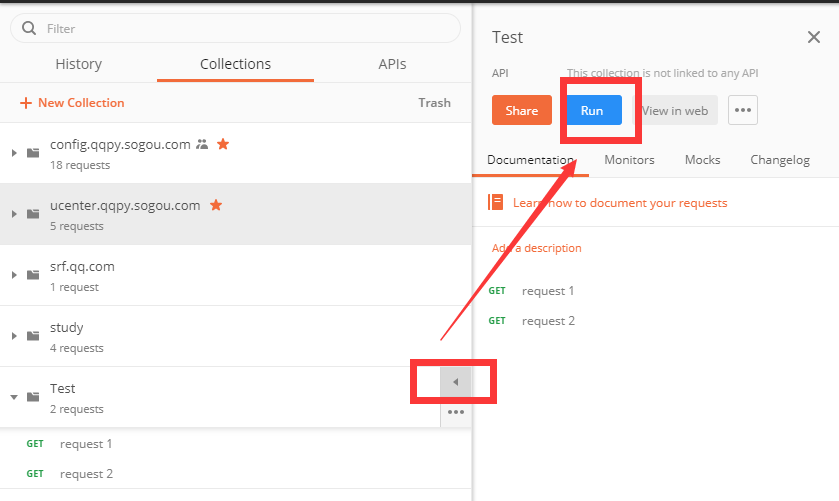
Task: Open request 2 in the documentation panel
Action: [x=548, y=321]
